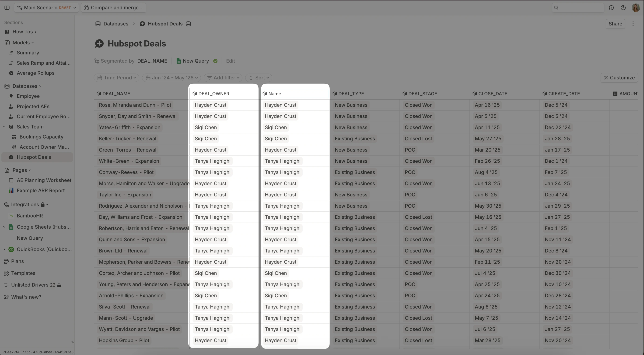Click the Google Sheets integration icon

click(11, 227)
